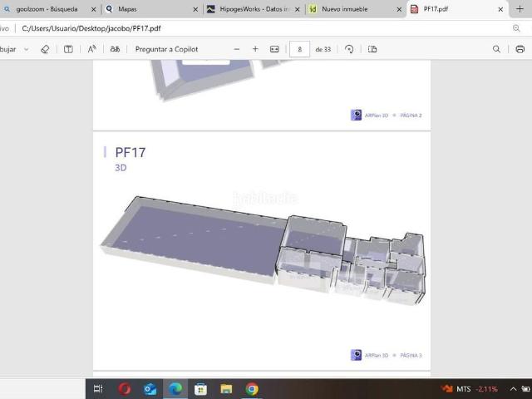Click the Preguntar a Copilot button
This screenshot has height=399, width=532.
pyautogui.click(x=166, y=49)
